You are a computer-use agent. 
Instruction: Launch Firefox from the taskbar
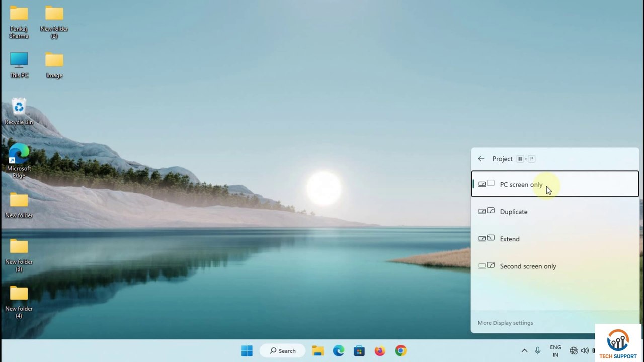coord(380,351)
